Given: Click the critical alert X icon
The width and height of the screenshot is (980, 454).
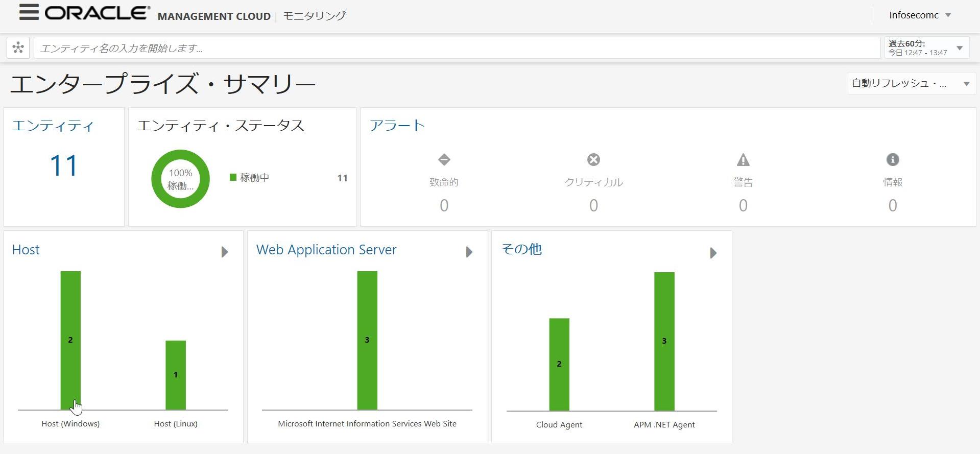Looking at the screenshot, I should click(x=593, y=160).
